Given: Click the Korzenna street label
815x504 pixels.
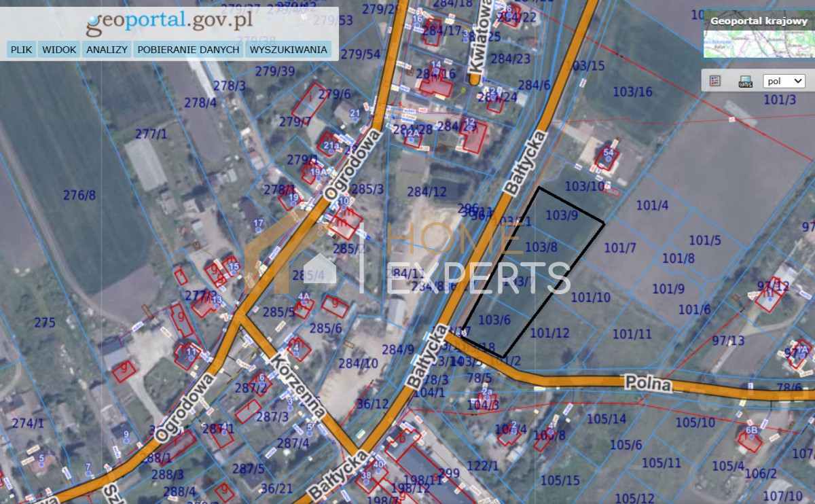Looking at the screenshot, I should click(x=300, y=386).
